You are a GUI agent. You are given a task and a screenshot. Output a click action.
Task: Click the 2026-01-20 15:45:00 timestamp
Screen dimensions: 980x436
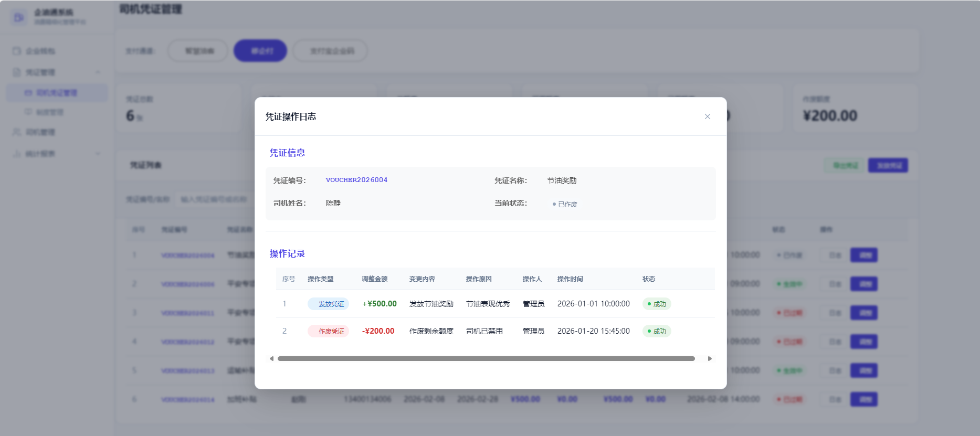coord(594,331)
